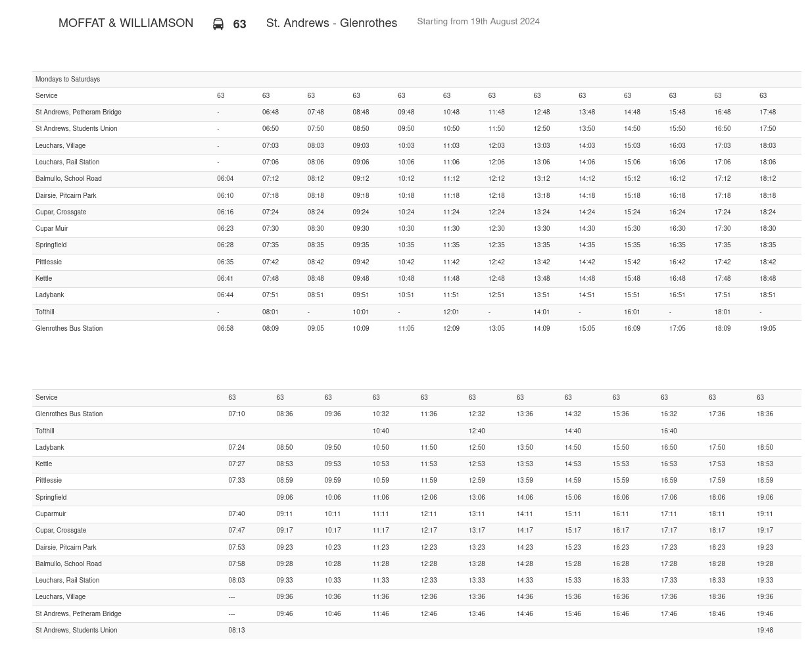Screen dimensions: 812x647
Task: Click the 'Mondays to Saturdays' heading
Action: point(68,79)
